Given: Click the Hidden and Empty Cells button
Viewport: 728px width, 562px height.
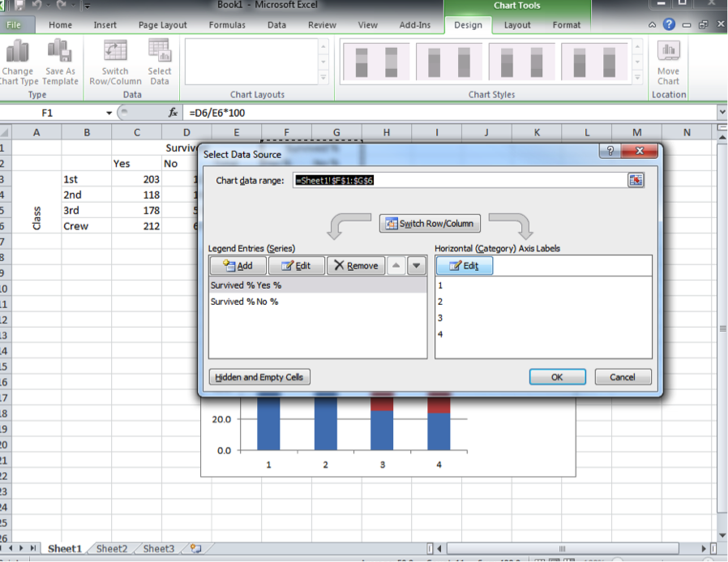Looking at the screenshot, I should 259,377.
